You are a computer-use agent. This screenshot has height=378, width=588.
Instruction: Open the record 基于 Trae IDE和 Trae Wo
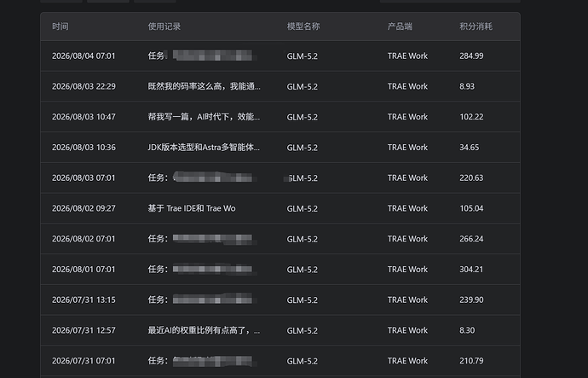(192, 208)
